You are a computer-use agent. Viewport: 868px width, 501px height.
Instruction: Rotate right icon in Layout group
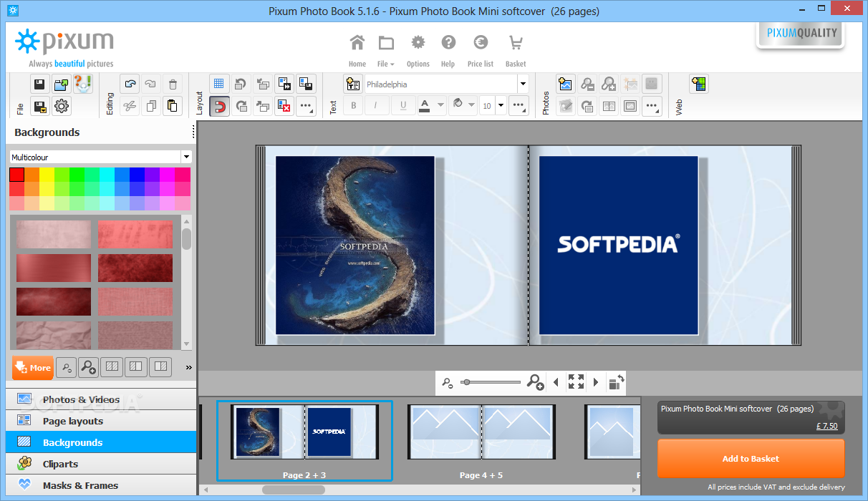point(241,106)
